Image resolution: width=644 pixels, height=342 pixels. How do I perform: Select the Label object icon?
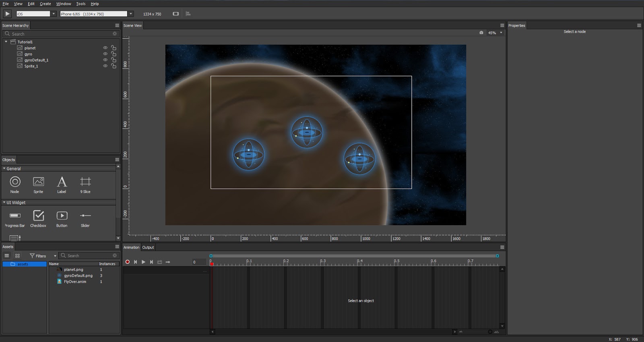62,182
